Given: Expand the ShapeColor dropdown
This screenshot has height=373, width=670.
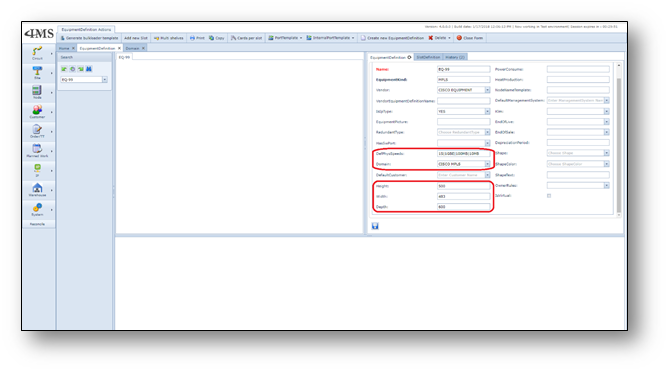Looking at the screenshot, I should (x=606, y=164).
